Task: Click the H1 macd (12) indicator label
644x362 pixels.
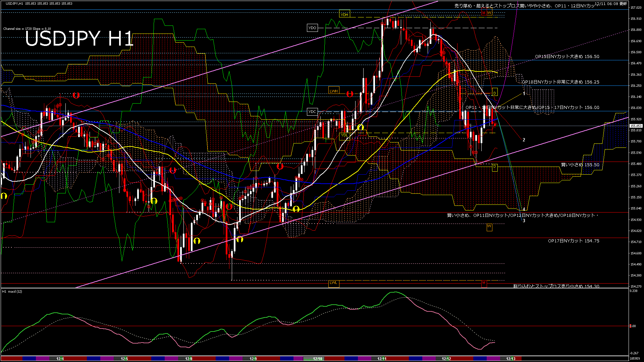Action: 12,292
